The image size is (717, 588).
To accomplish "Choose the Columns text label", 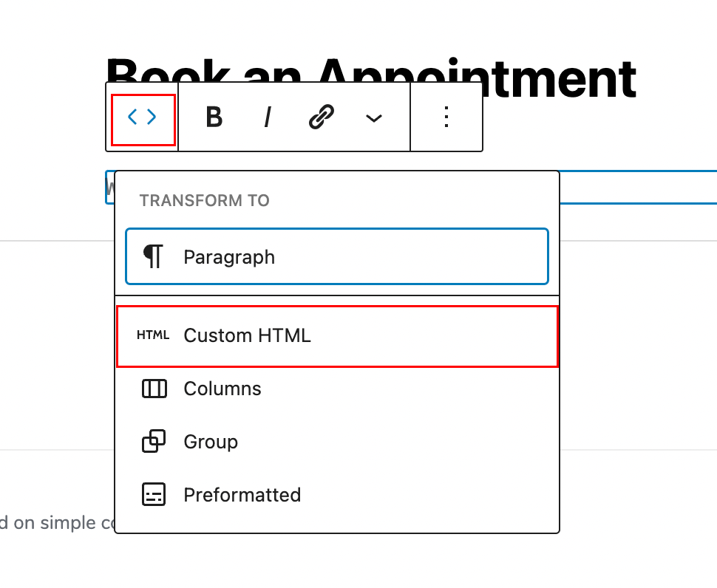I will pos(222,389).
